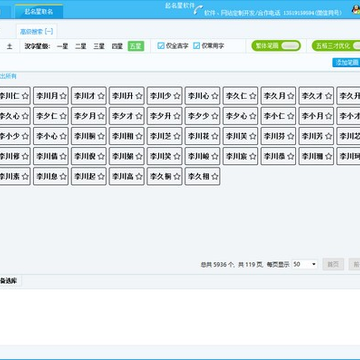Click the 起名星软件 title text
The height and width of the screenshot is (360, 360).
(x=180, y=5)
